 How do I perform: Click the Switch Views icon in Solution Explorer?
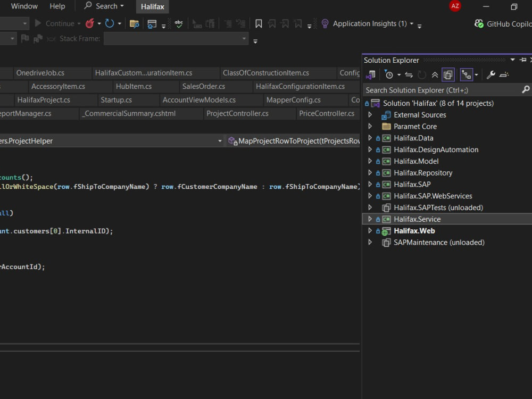[x=371, y=74]
